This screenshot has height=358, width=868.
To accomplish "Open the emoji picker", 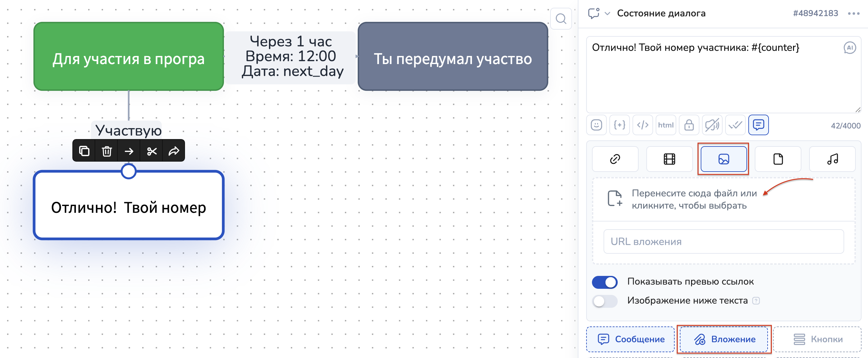I will (596, 125).
